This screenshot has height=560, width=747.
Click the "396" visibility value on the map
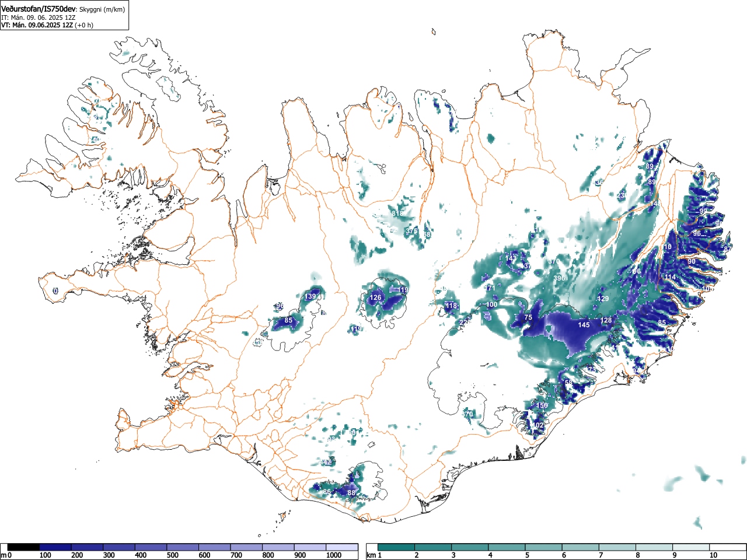click(559, 278)
